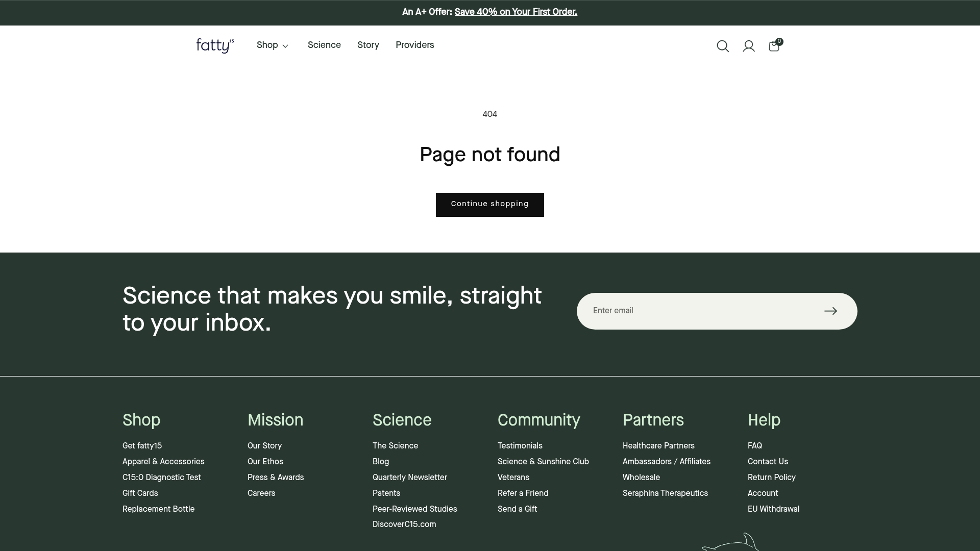Open EU Withdrawal footer link
Screen dimensions: 980x551
(x=773, y=509)
